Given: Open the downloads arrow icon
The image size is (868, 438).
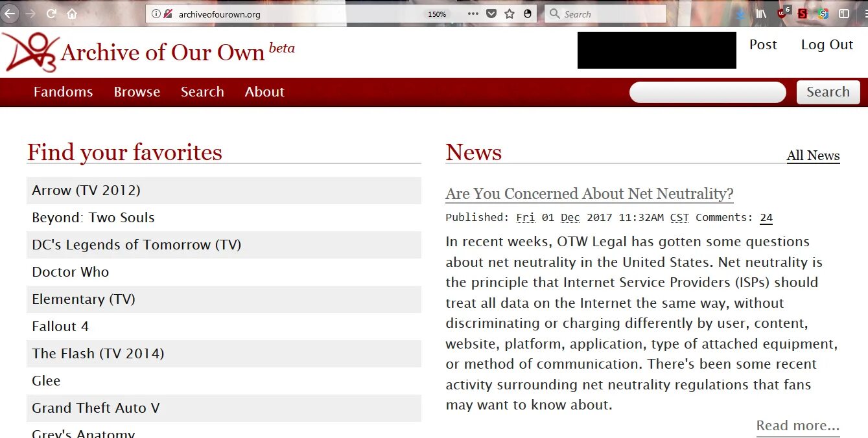Looking at the screenshot, I should [x=742, y=14].
